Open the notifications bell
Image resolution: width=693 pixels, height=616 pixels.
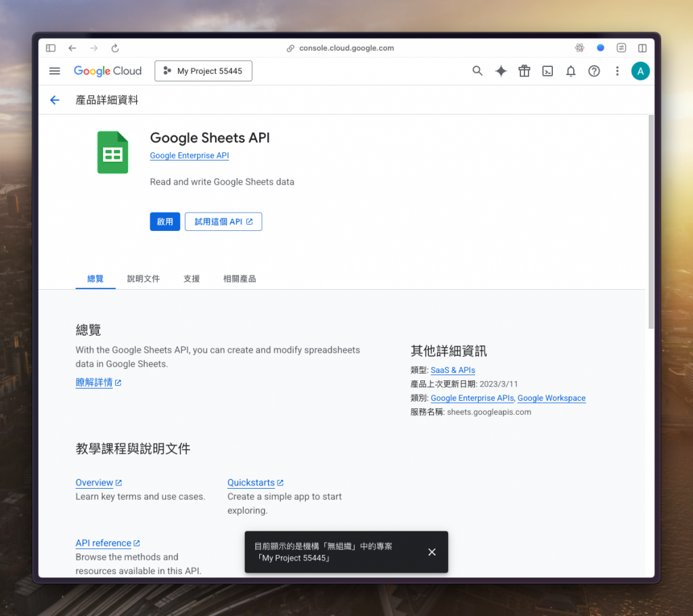pyautogui.click(x=571, y=71)
